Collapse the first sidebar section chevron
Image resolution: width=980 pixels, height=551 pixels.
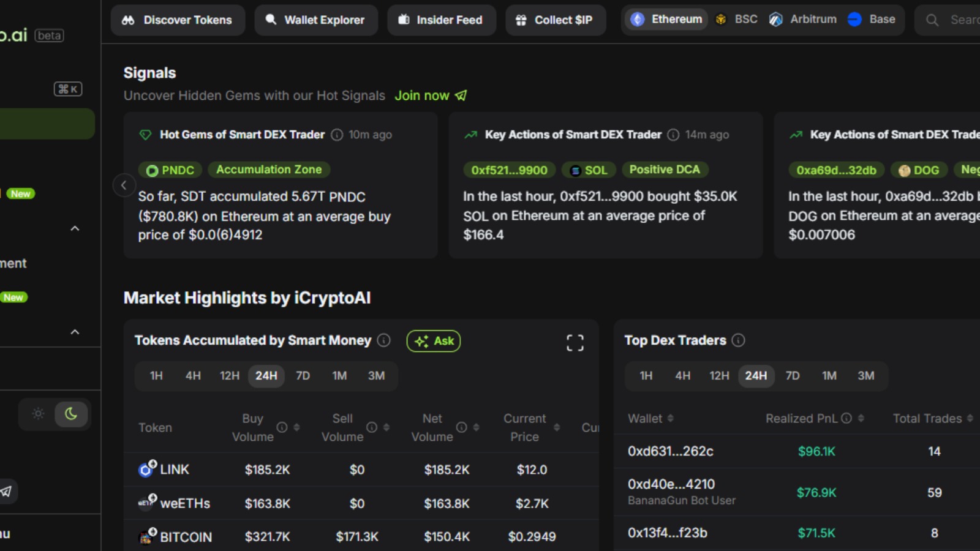[x=75, y=228]
